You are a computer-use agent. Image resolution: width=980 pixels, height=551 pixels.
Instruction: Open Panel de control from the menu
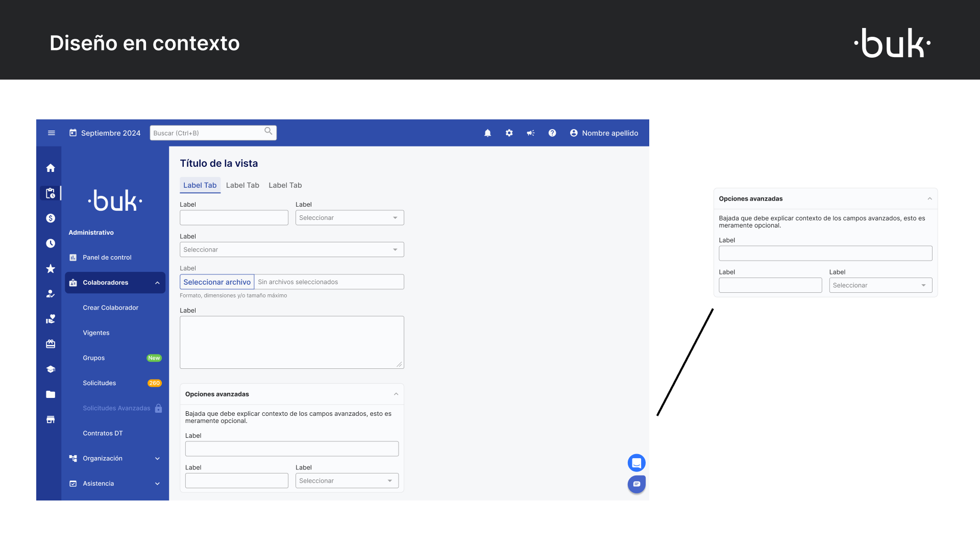tap(107, 257)
